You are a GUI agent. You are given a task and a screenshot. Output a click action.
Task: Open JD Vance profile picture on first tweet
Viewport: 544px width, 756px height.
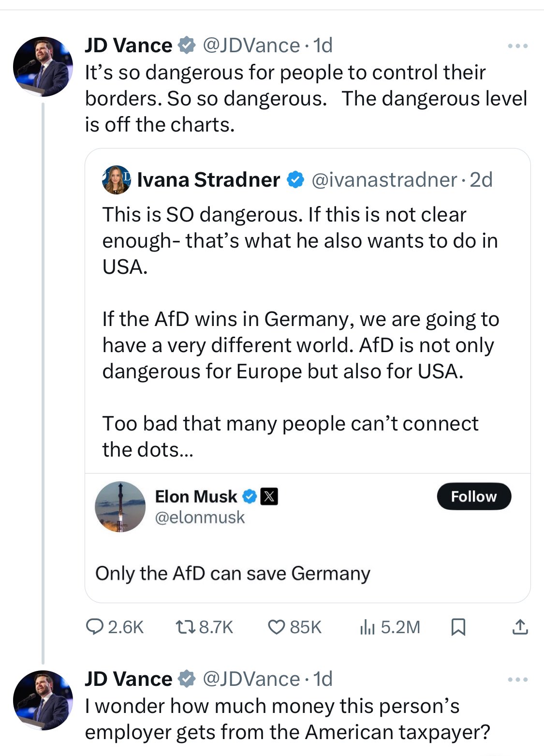click(43, 66)
